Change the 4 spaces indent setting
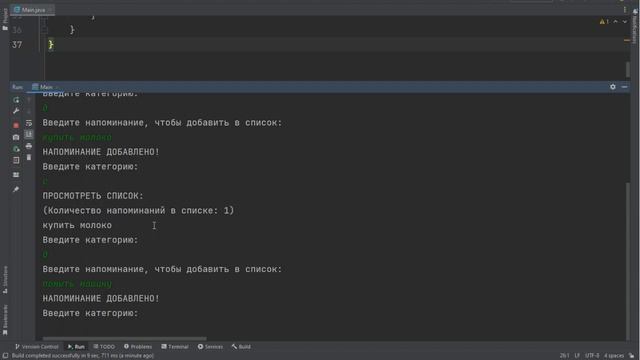The width and height of the screenshot is (640, 360). coord(614,356)
